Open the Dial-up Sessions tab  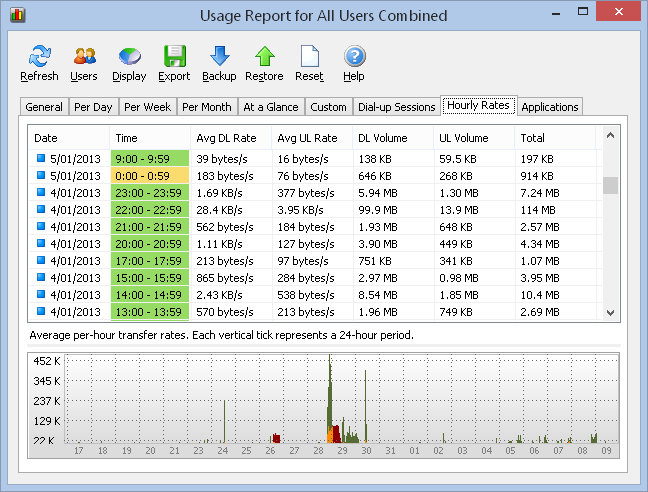pyautogui.click(x=397, y=107)
